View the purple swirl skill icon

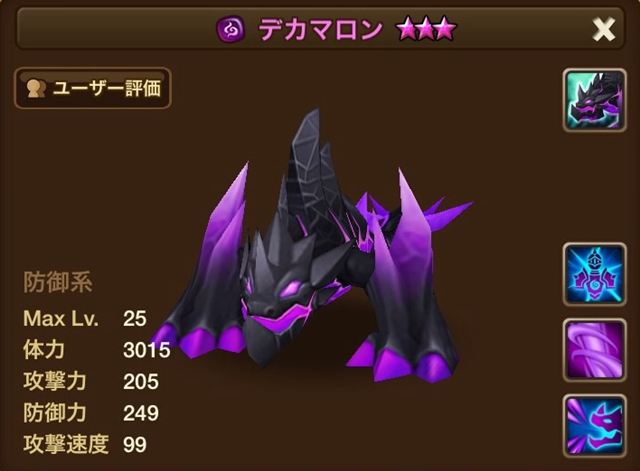coord(594,350)
